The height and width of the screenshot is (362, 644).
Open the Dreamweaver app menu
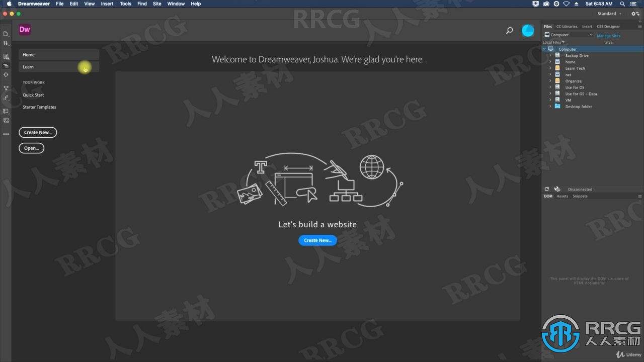tap(34, 4)
